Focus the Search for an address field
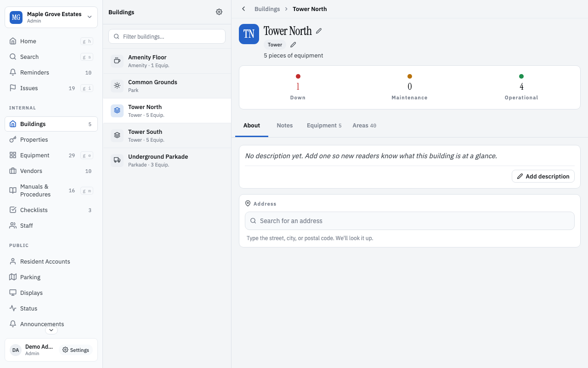The width and height of the screenshot is (588, 368). (410, 221)
